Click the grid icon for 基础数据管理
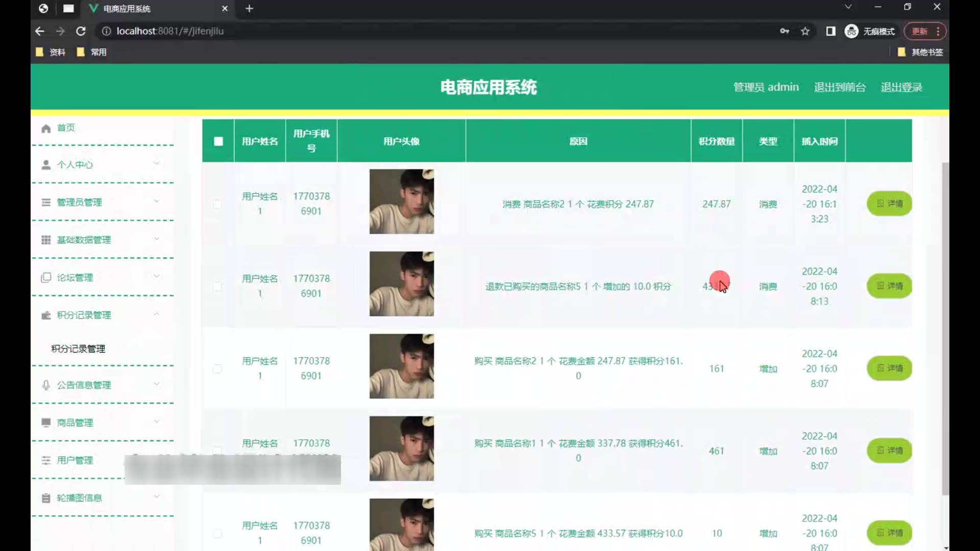This screenshot has height=551, width=980. coord(46,240)
